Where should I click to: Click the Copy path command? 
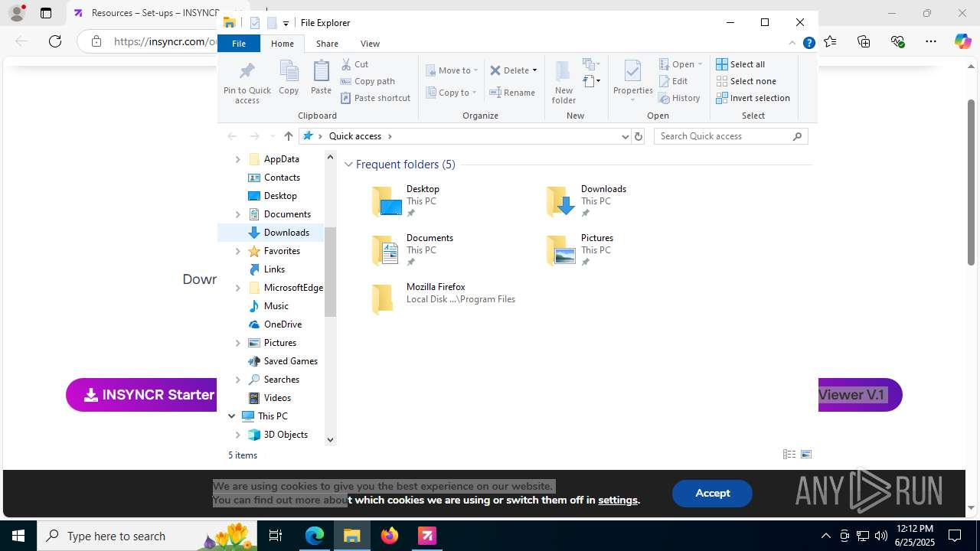367,81
